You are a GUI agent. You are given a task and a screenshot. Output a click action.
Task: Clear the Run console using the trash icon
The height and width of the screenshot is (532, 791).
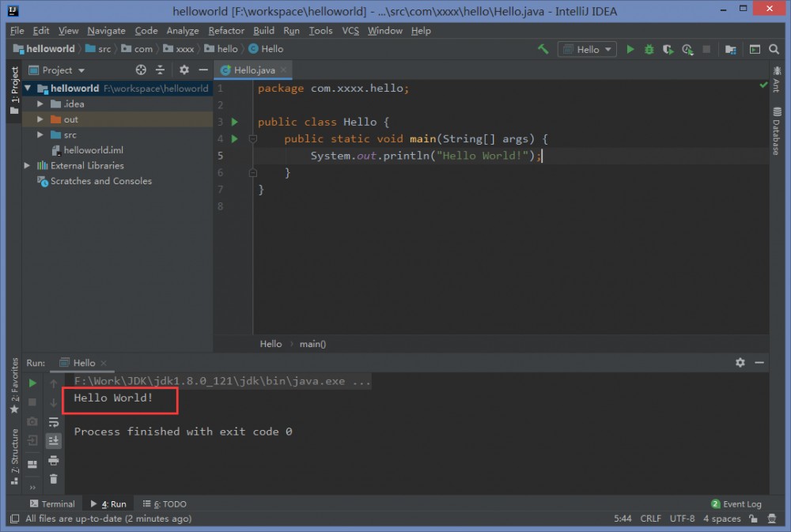pyautogui.click(x=53, y=478)
